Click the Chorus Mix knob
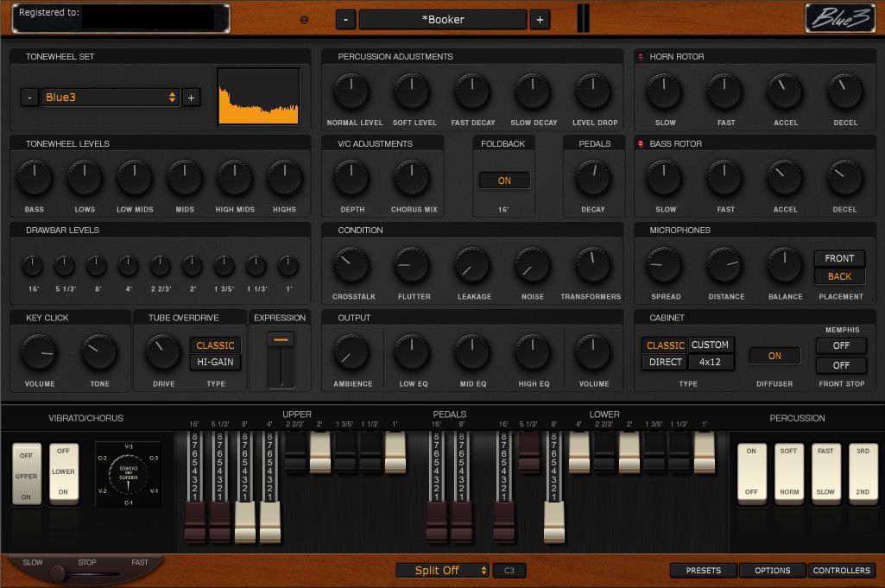885x588 pixels. pos(412,179)
